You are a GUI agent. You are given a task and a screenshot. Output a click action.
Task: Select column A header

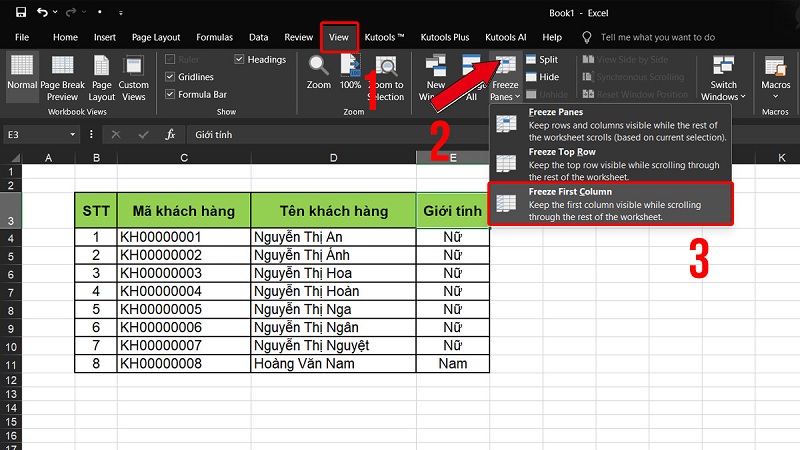48,158
